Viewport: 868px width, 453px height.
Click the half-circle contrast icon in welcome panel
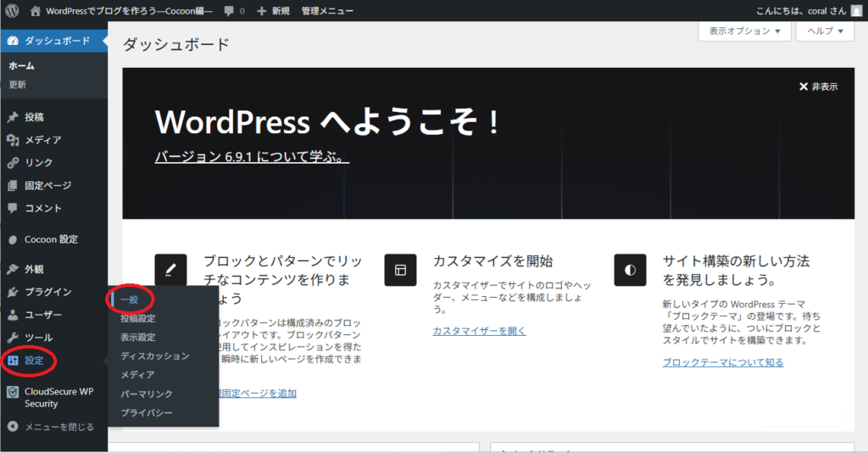[x=630, y=270]
